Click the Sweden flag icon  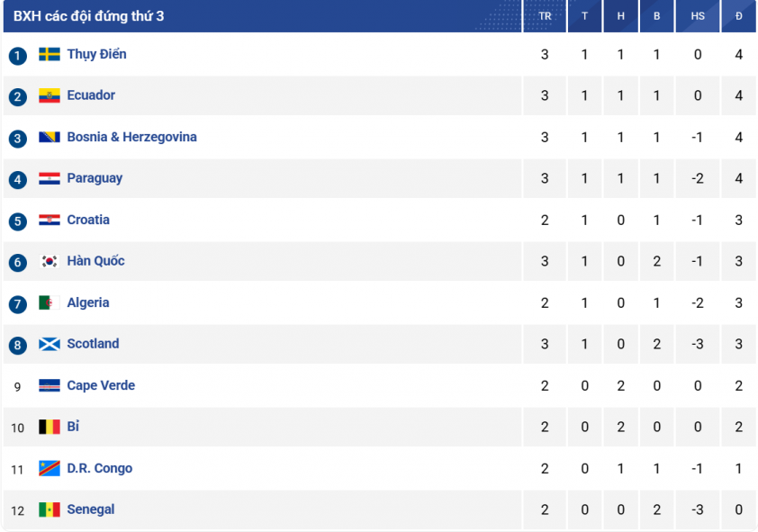(x=50, y=54)
